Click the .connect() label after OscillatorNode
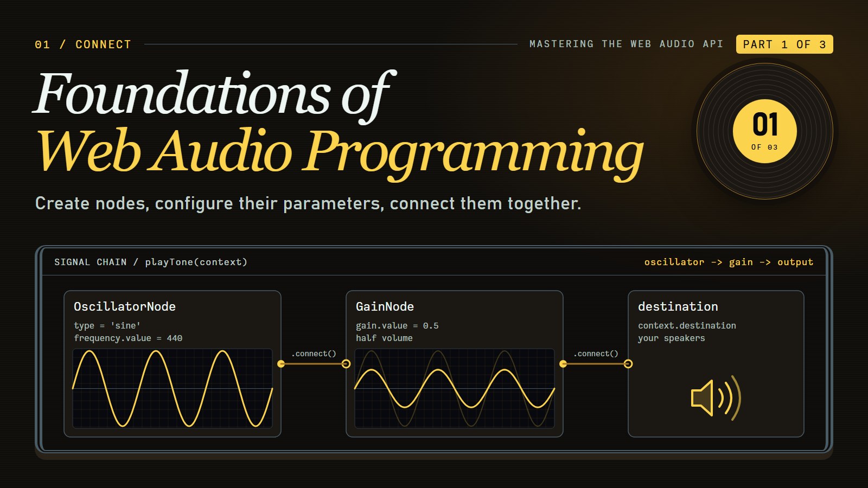This screenshot has height=488, width=868. [x=314, y=354]
